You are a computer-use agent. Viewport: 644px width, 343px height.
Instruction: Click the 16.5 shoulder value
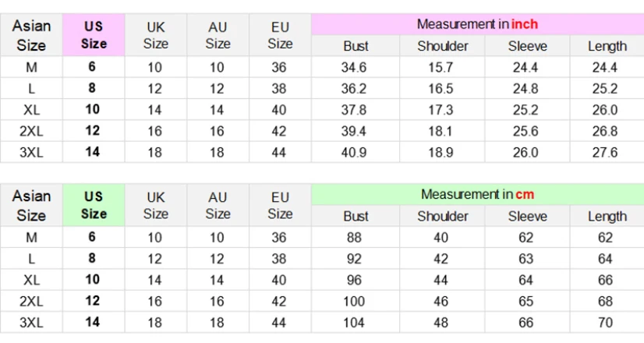pyautogui.click(x=443, y=89)
